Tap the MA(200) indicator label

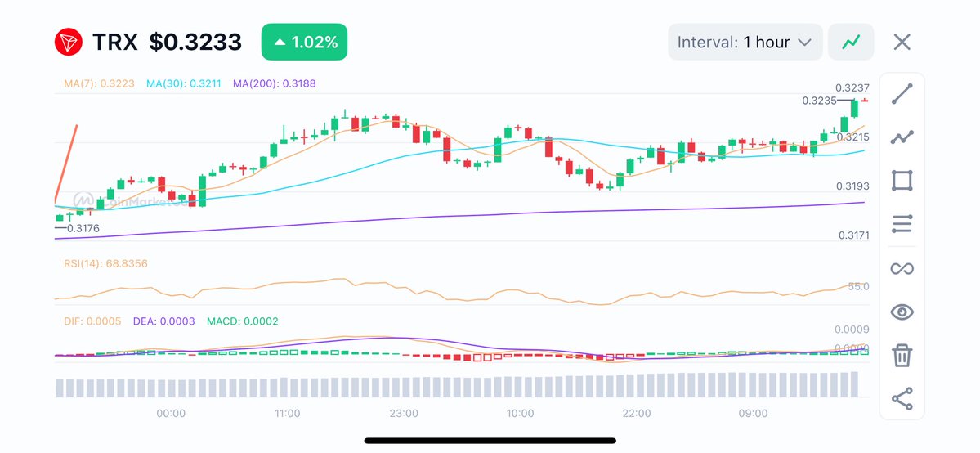274,83
